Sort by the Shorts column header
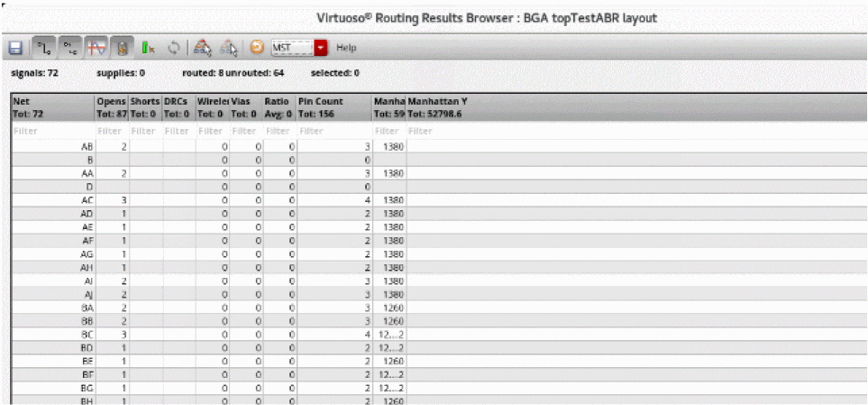The height and width of the screenshot is (405, 868). coord(145,107)
